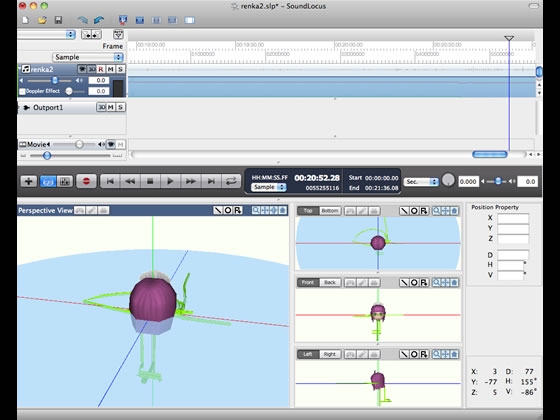Viewport: 560px width, 420px height.
Task: Click the Save file icon in toolbar
Action: pos(58,20)
